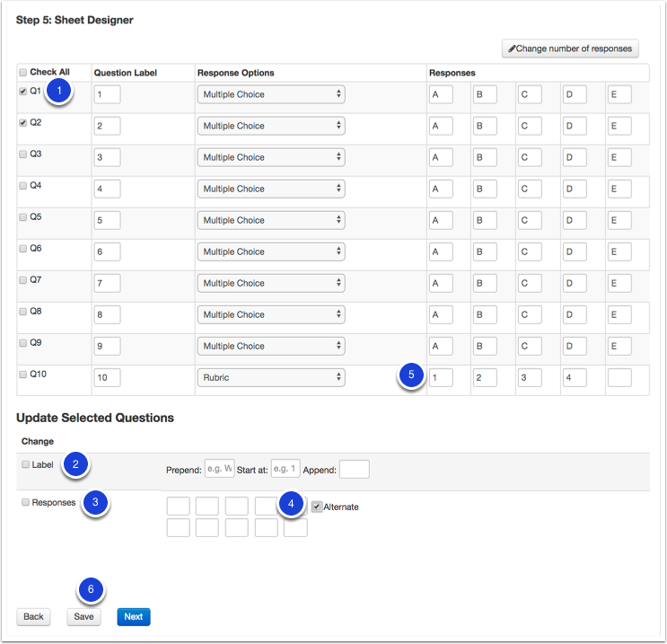
Task: Click Q10 response field containing 3
Action: 530,378
